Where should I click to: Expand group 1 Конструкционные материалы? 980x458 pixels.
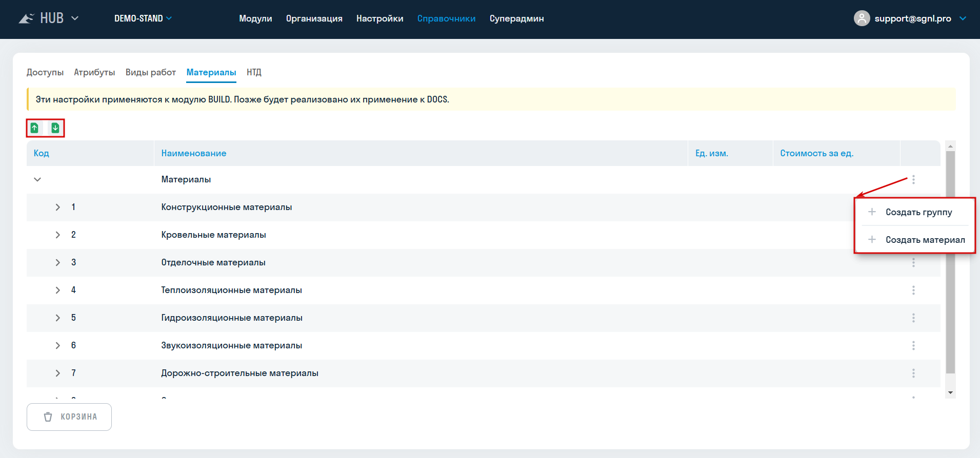coord(58,207)
